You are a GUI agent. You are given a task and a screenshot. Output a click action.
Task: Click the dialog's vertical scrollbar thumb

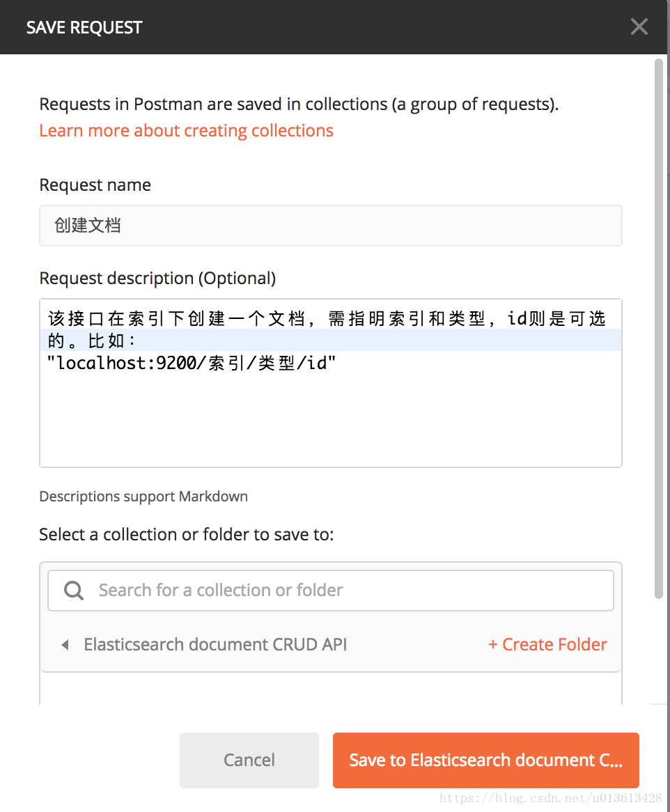(x=659, y=329)
